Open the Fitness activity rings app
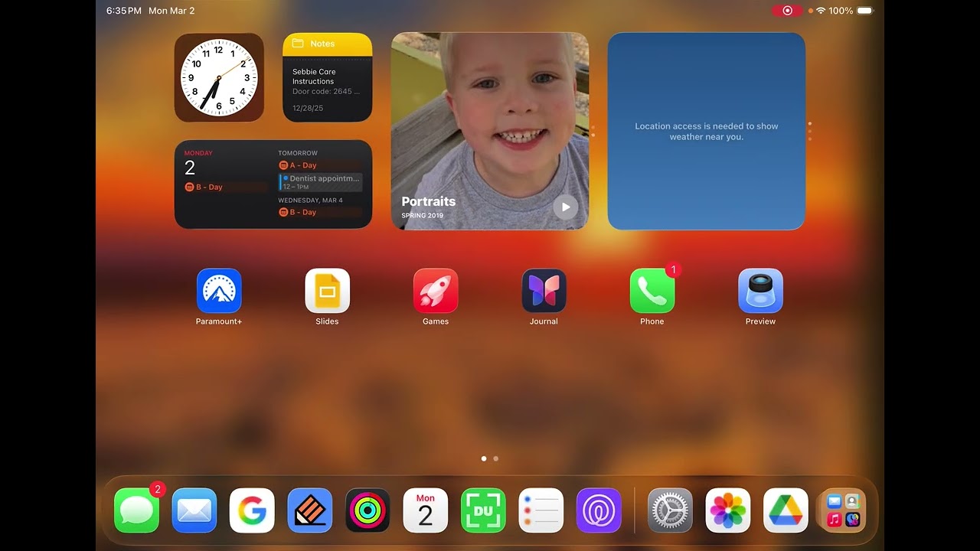 click(x=367, y=510)
